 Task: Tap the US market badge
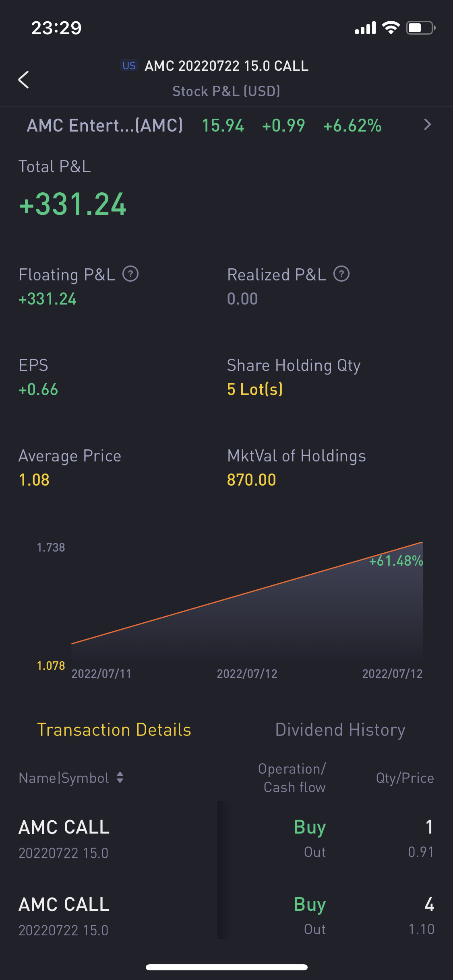pyautogui.click(x=129, y=66)
